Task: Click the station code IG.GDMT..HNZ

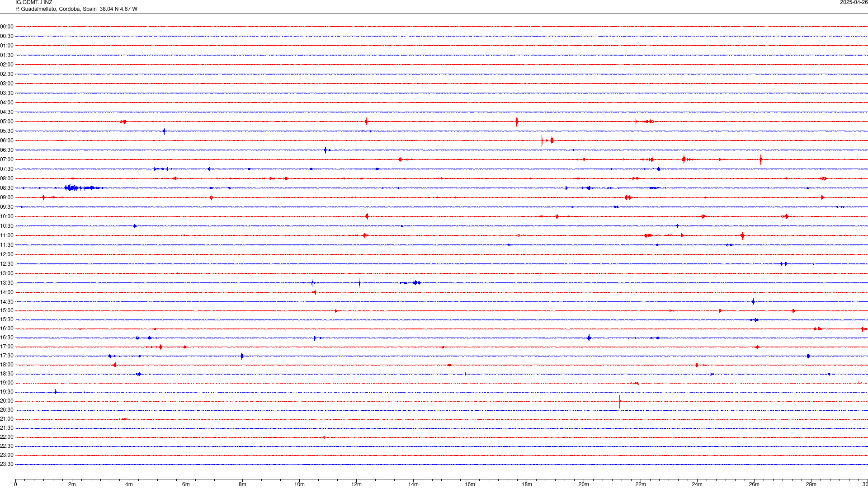Action: [34, 3]
